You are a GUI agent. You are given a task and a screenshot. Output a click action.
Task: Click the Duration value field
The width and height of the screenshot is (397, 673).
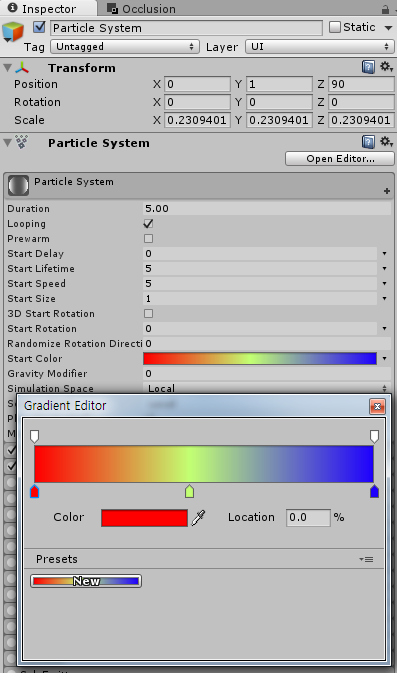(x=267, y=209)
